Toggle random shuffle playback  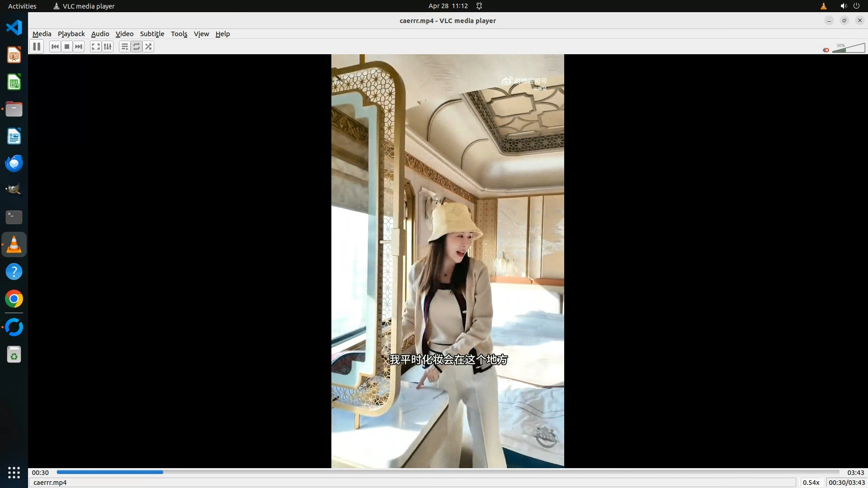pos(148,47)
